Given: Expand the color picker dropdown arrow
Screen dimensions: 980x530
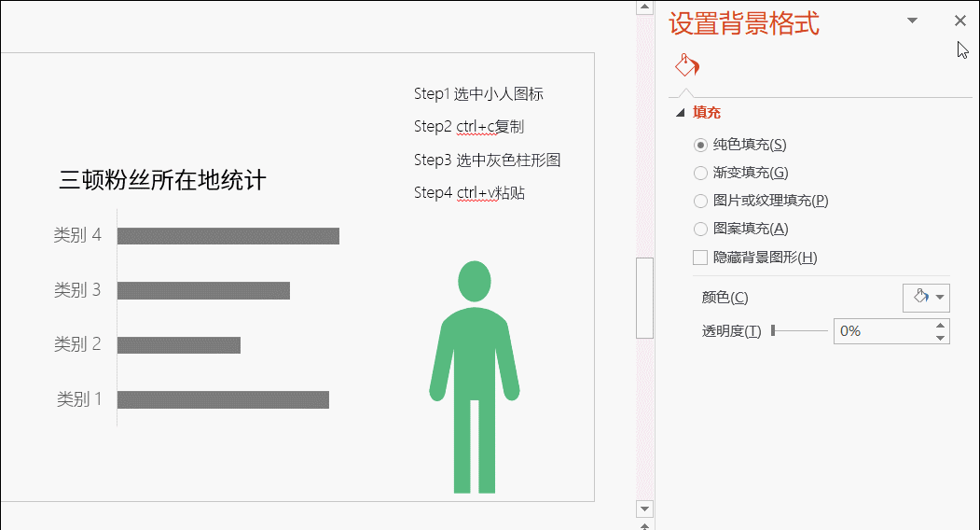Looking at the screenshot, I should pos(940,298).
